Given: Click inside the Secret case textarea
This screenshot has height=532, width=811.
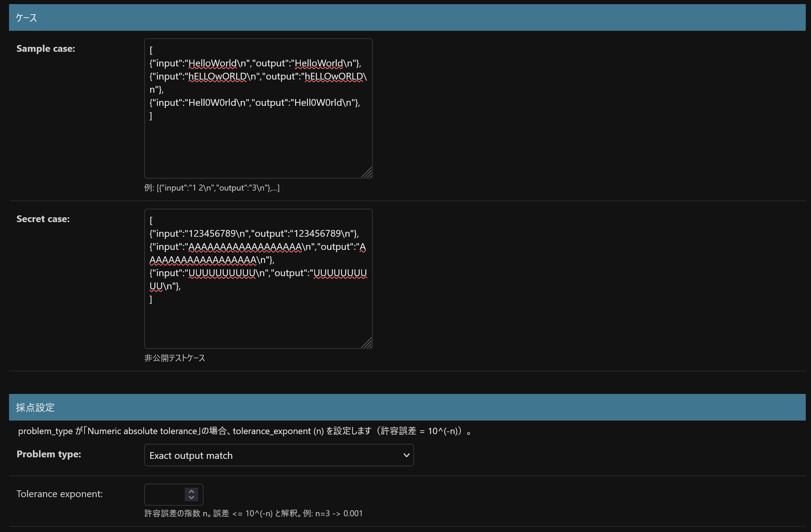Looking at the screenshot, I should click(258, 323).
